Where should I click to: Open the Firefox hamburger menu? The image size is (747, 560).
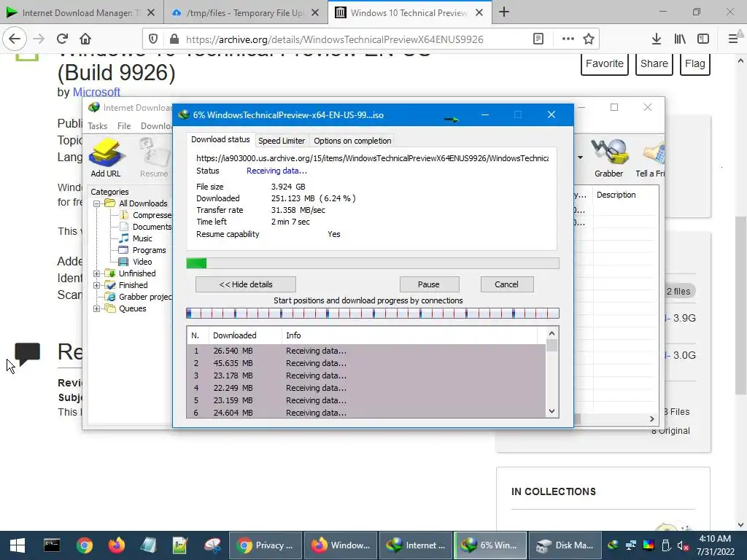pyautogui.click(x=733, y=39)
